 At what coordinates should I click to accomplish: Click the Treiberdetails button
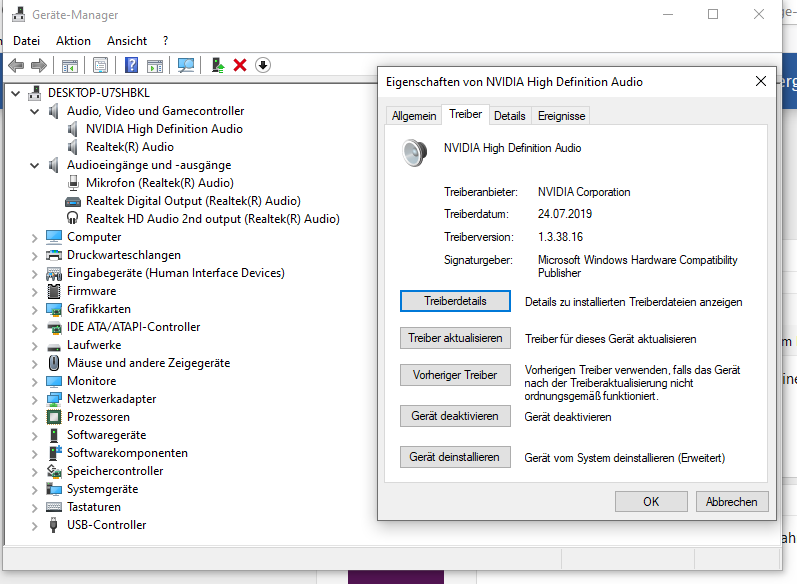click(455, 301)
